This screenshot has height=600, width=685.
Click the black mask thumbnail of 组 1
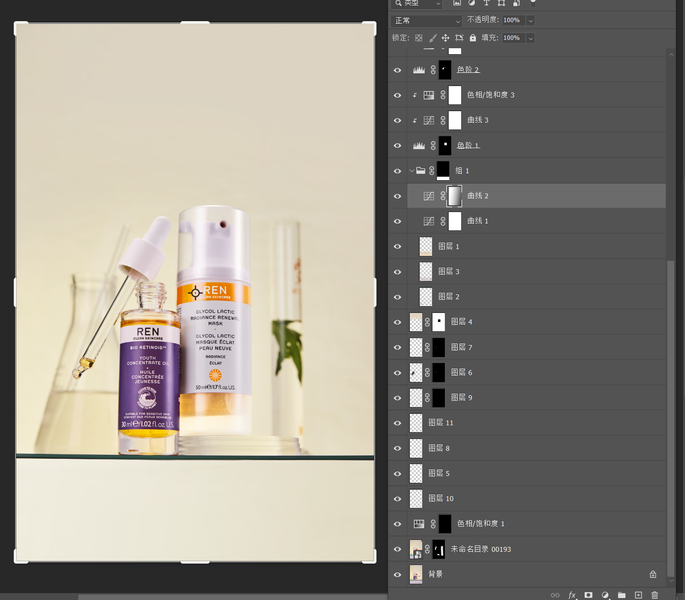[443, 170]
